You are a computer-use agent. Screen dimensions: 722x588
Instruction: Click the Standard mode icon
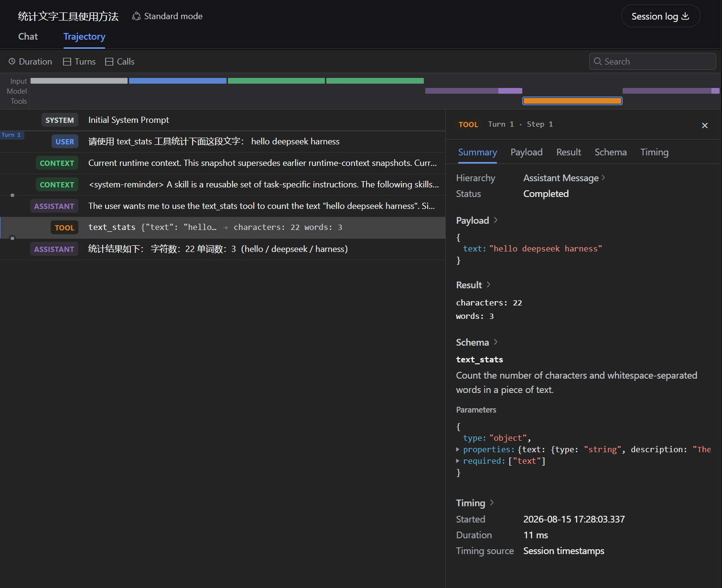tap(137, 16)
